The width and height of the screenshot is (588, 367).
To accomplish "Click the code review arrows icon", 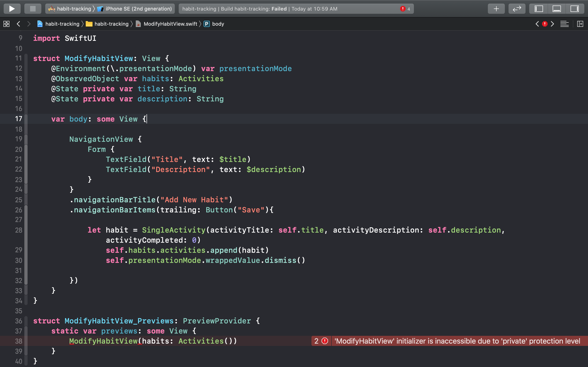I will pos(517,9).
